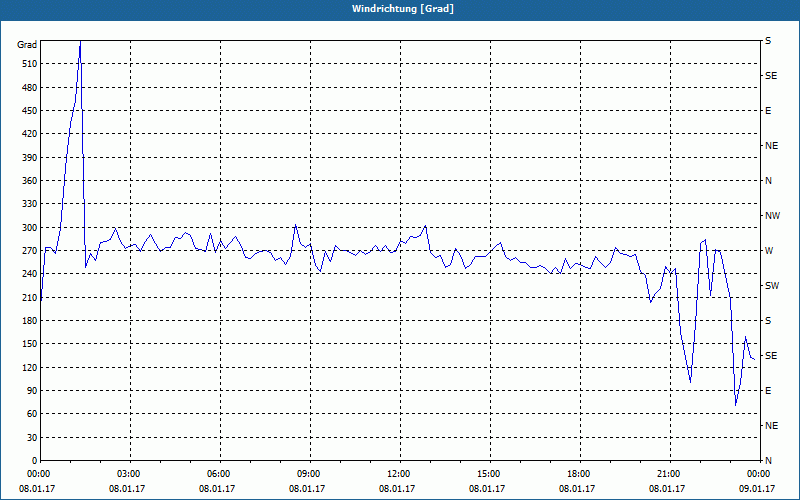The height and width of the screenshot is (500, 800).
Task: Click the 'Windrichtung [Grad]' chart title
Action: pos(403,9)
